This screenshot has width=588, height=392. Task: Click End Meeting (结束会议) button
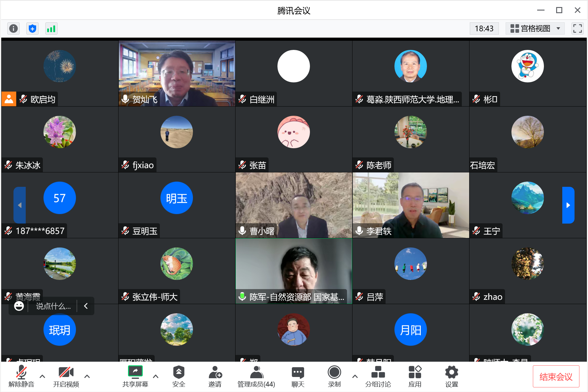[556, 377]
